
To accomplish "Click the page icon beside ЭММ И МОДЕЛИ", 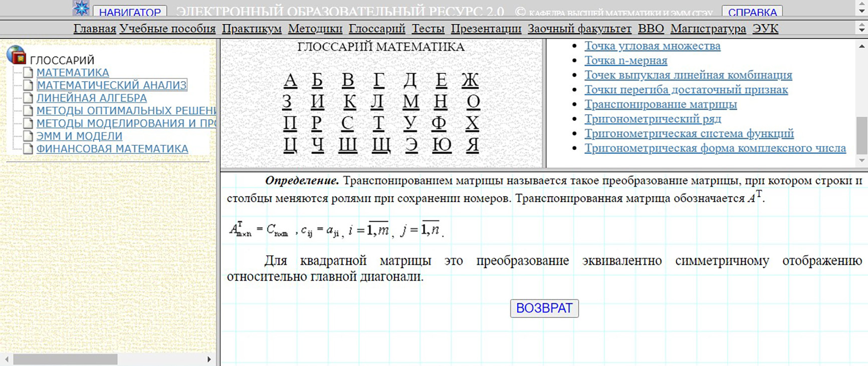I will click(28, 136).
